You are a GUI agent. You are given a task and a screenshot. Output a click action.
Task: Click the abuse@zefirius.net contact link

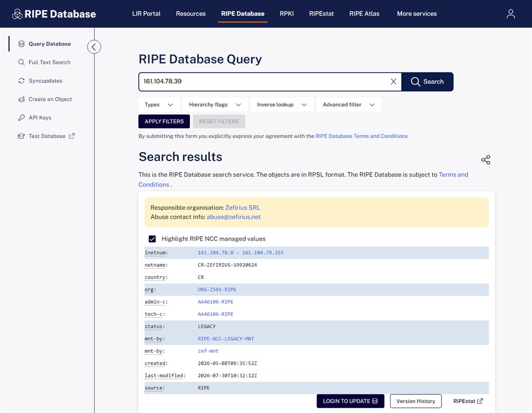[234, 217]
